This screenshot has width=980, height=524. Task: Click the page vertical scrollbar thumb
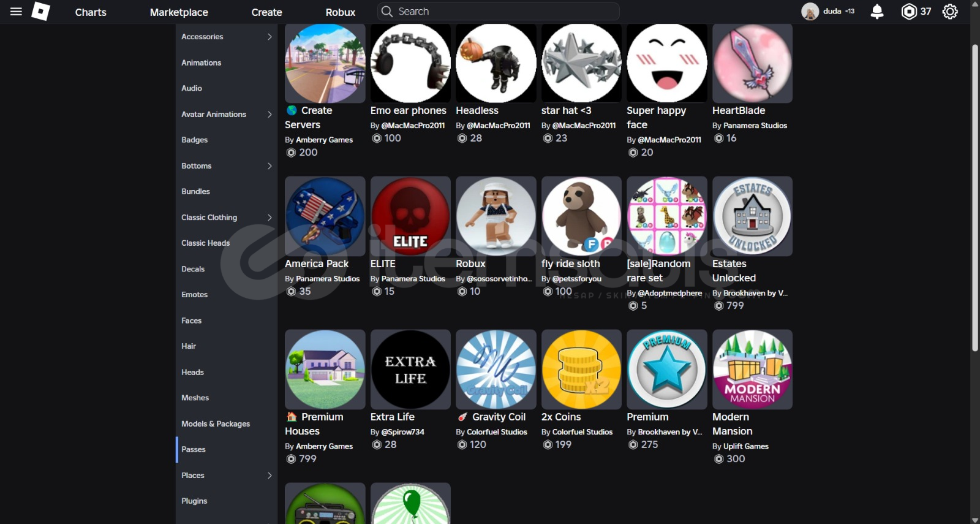(x=975, y=197)
